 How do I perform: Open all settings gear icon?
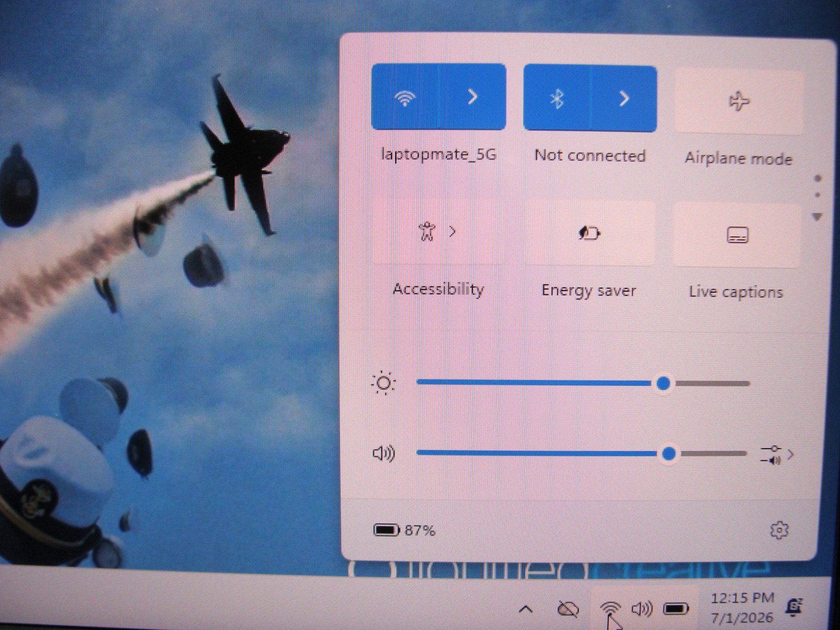tap(779, 530)
